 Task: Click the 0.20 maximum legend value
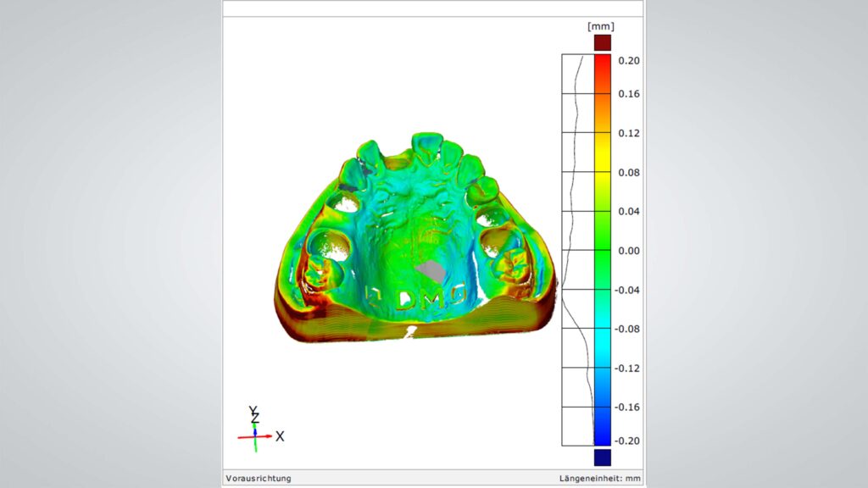coord(628,61)
